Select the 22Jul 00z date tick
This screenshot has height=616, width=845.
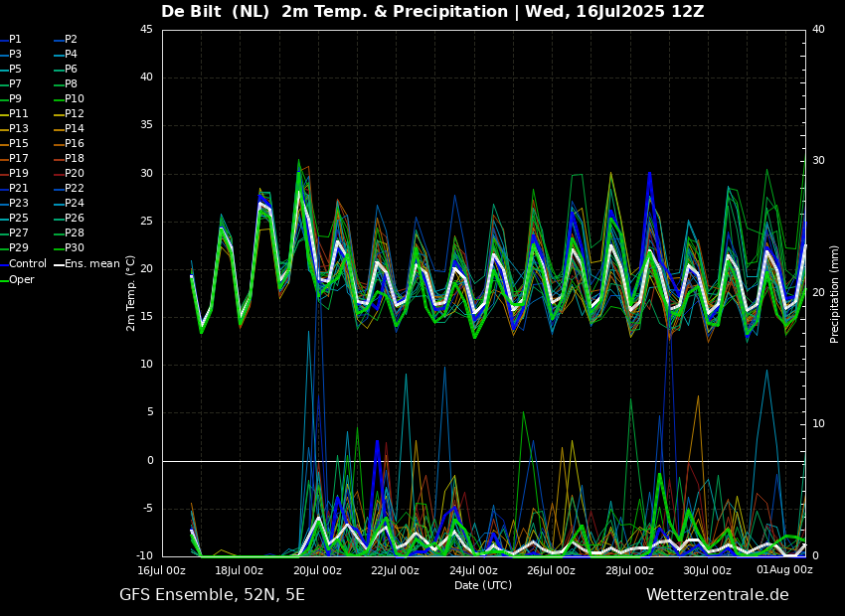[x=395, y=570]
